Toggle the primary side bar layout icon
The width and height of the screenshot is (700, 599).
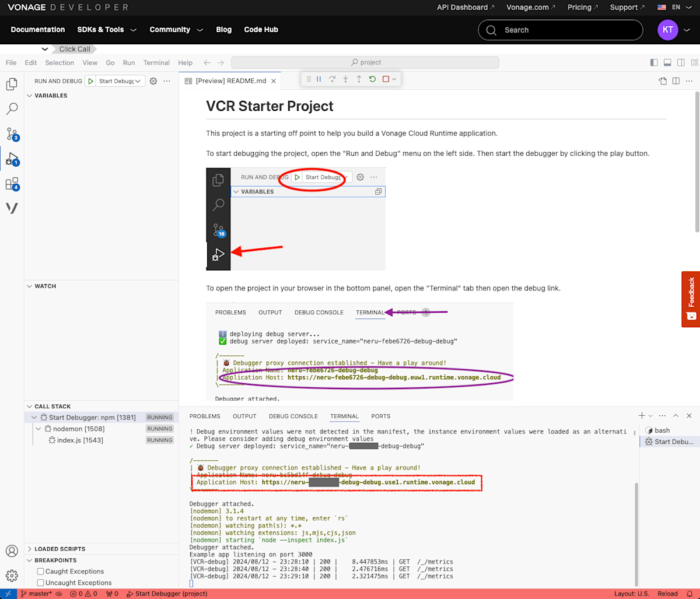pyautogui.click(x=654, y=62)
